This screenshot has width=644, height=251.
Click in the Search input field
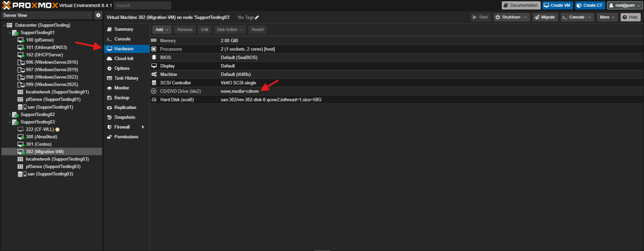143,5
